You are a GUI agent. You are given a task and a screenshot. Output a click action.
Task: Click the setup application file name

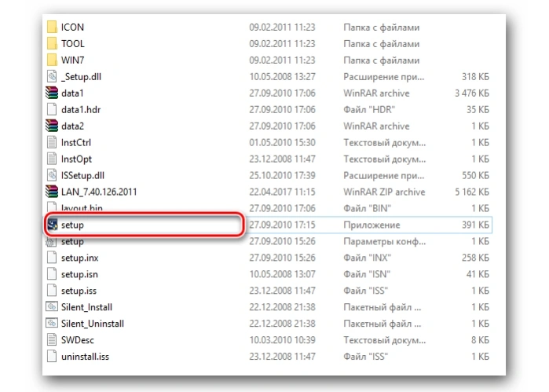point(72,225)
